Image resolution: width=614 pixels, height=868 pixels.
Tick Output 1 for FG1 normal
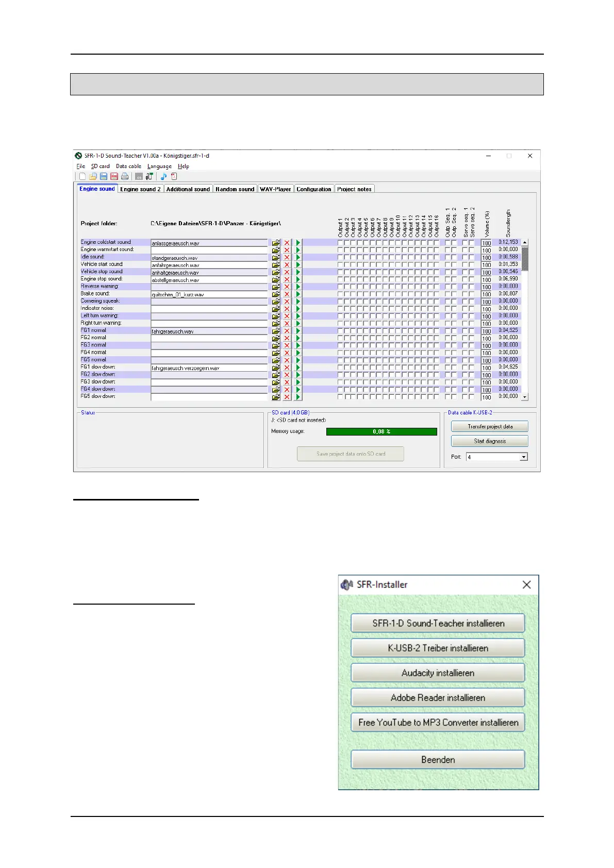[x=340, y=331]
